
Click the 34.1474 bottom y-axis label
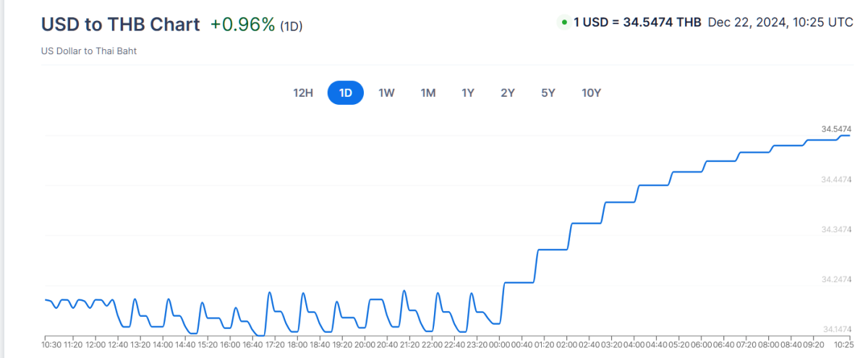point(835,329)
